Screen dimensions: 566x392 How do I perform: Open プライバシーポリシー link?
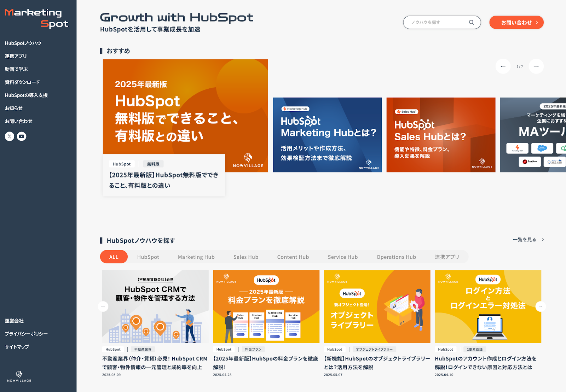click(x=26, y=334)
